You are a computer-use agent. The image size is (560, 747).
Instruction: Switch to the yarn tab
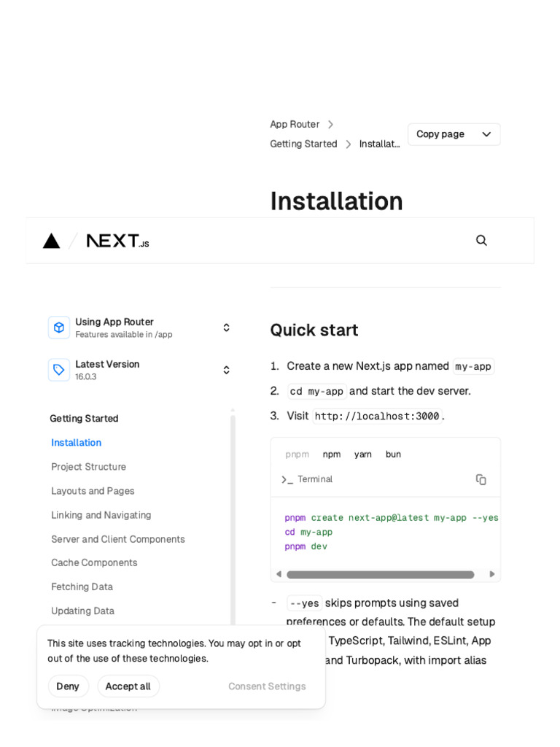tap(363, 454)
